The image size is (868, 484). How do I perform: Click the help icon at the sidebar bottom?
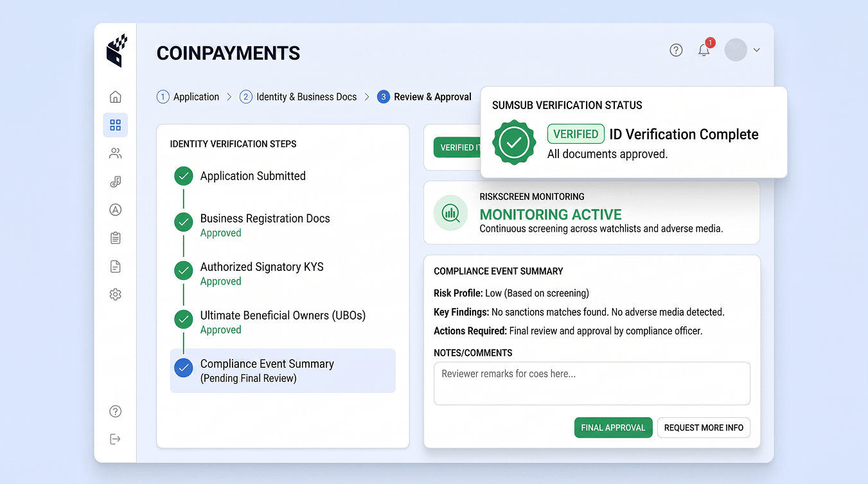tap(116, 411)
